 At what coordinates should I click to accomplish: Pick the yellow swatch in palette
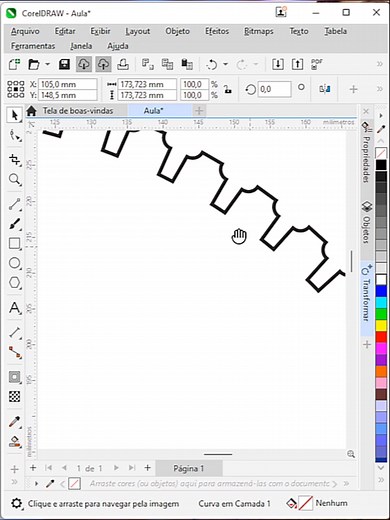(x=381, y=325)
